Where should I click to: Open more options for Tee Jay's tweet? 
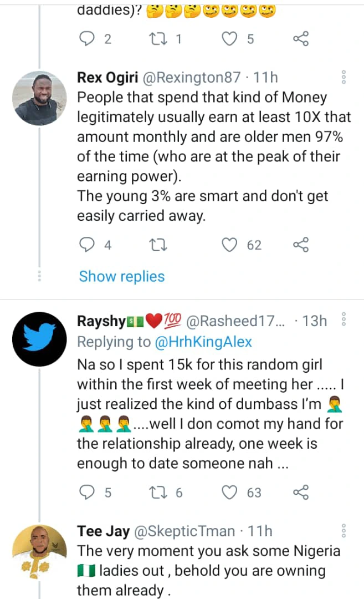coord(344,531)
